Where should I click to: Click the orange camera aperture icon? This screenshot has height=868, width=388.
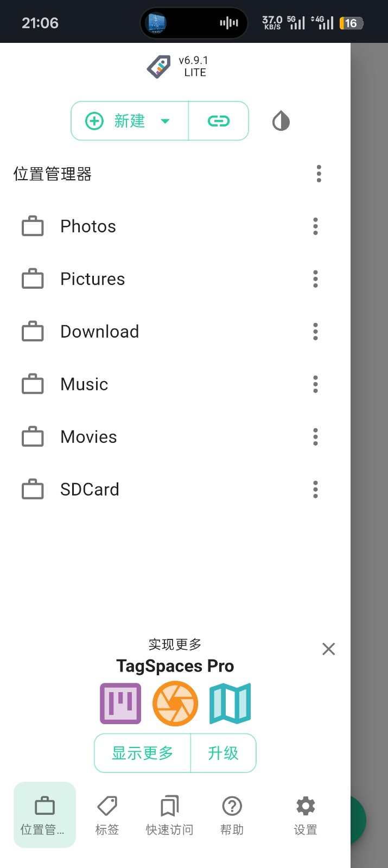(x=175, y=704)
